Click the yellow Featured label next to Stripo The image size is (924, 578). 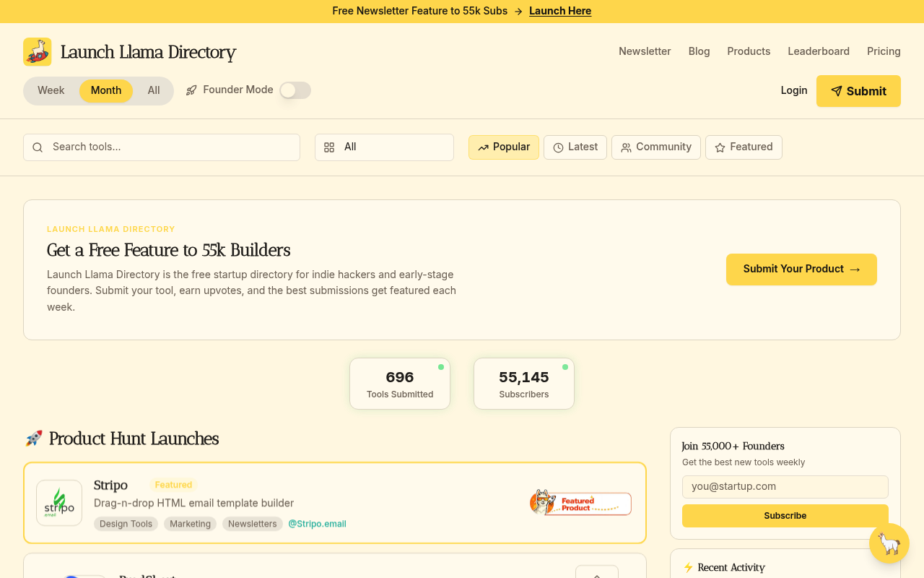173,485
